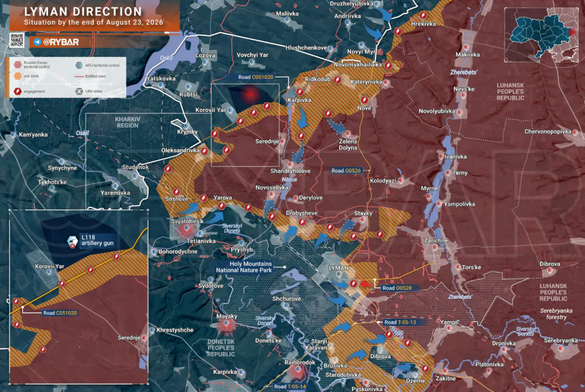This screenshot has width=585, height=392.
Task: Click "Situation by the end of August 23, 2026"
Action: (94, 22)
